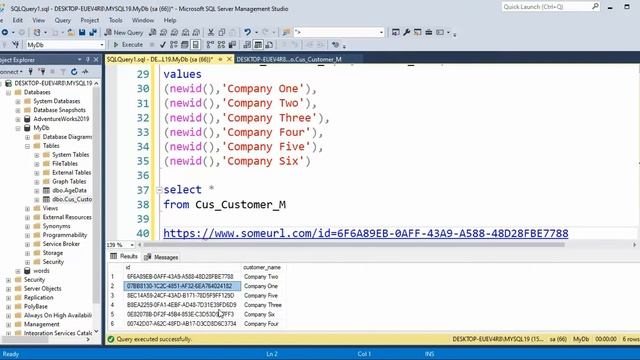Viewport: 640px width, 360px height.
Task: Select the id cell in results row 1
Action: point(182,277)
